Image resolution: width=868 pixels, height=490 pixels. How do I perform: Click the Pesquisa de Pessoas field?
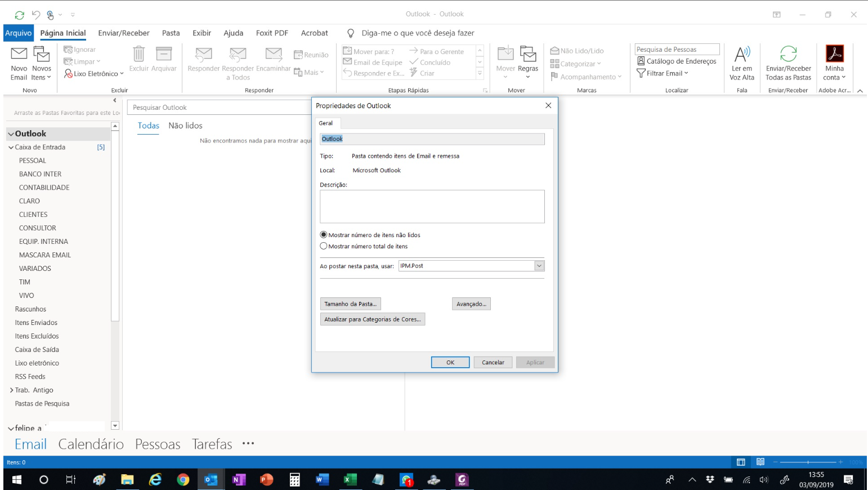[677, 50]
